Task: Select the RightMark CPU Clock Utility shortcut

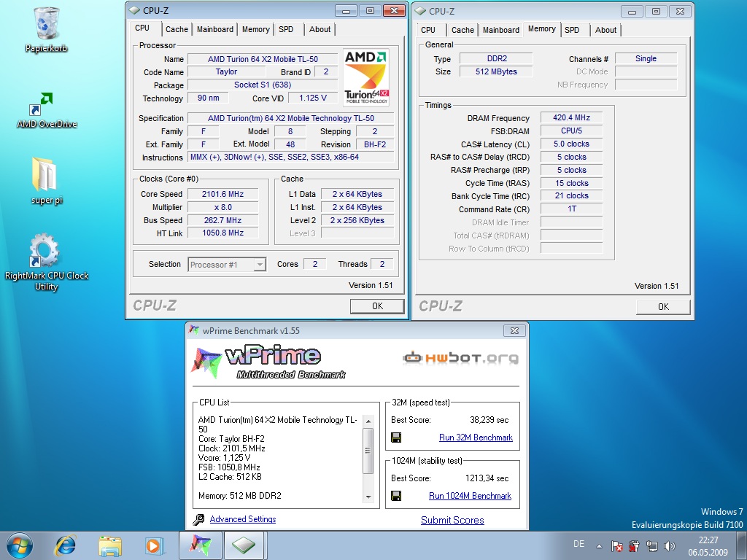Action: pyautogui.click(x=46, y=262)
